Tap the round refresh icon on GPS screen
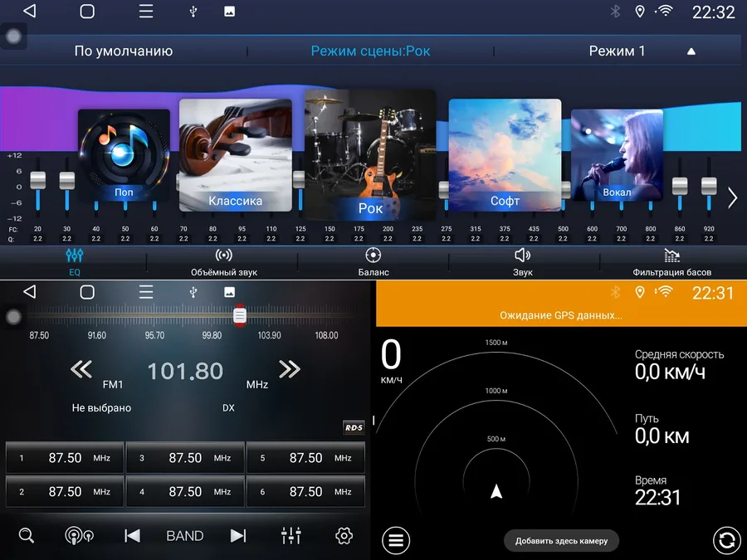 [726, 540]
